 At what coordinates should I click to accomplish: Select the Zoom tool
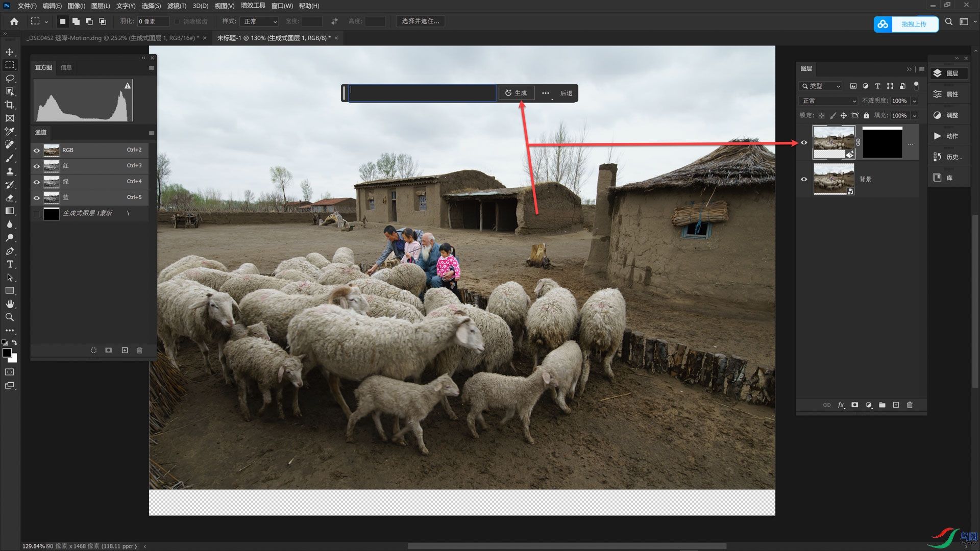10,317
